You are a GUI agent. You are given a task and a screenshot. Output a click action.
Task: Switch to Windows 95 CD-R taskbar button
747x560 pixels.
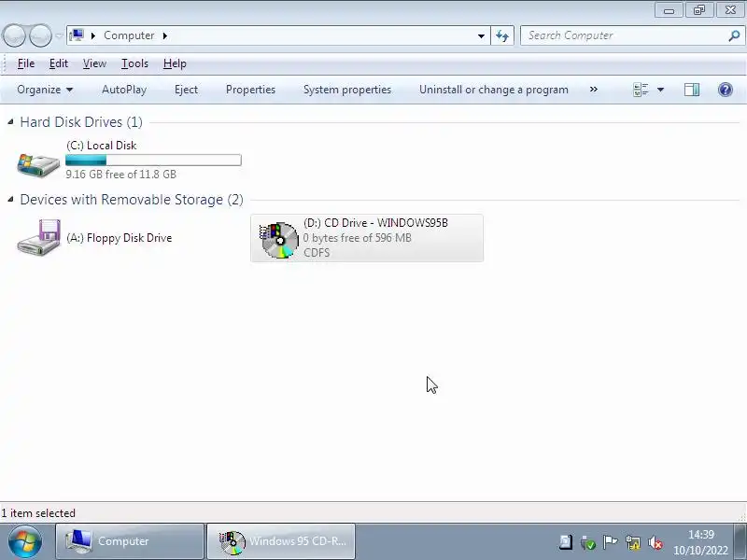pos(281,541)
